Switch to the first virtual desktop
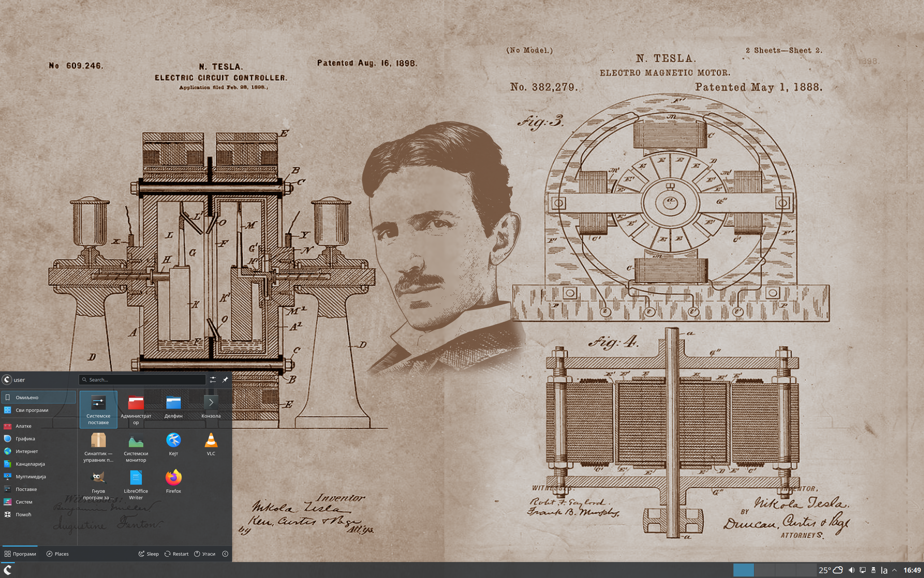Image resolution: width=924 pixels, height=578 pixels. pyautogui.click(x=744, y=570)
